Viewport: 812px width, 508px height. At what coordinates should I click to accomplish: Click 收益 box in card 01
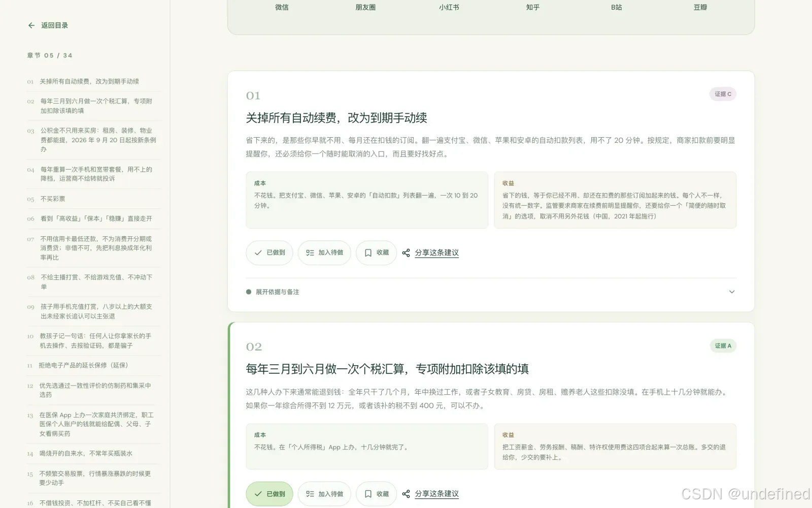(615, 200)
